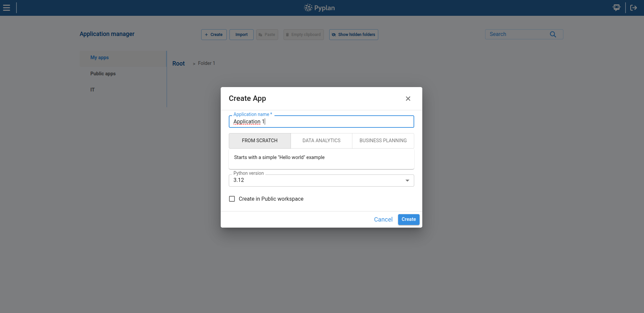Click the plus icon on the Create button
This screenshot has width=644, height=313.
tap(207, 34)
